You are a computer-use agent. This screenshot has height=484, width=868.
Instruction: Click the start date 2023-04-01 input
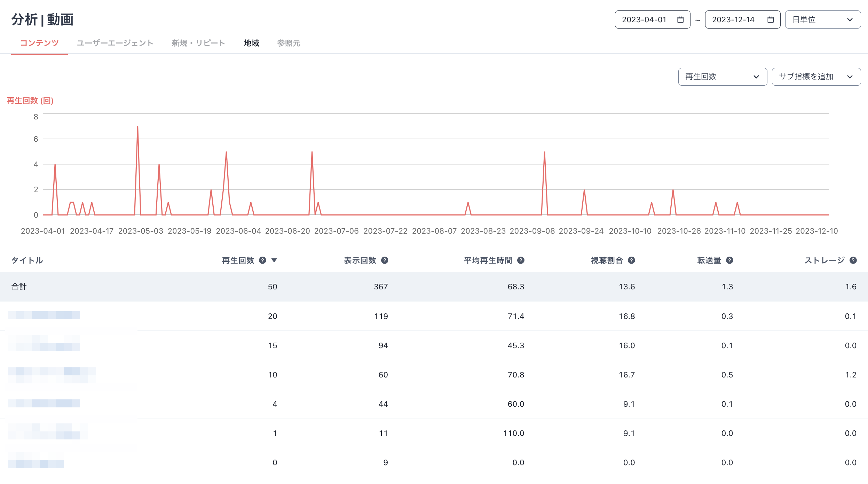[644, 20]
